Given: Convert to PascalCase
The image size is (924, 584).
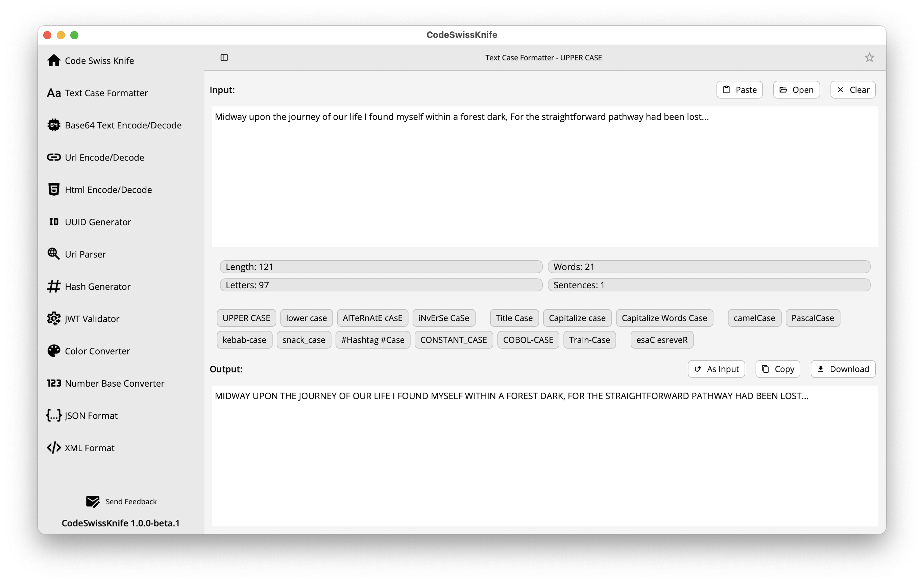Looking at the screenshot, I should (812, 318).
